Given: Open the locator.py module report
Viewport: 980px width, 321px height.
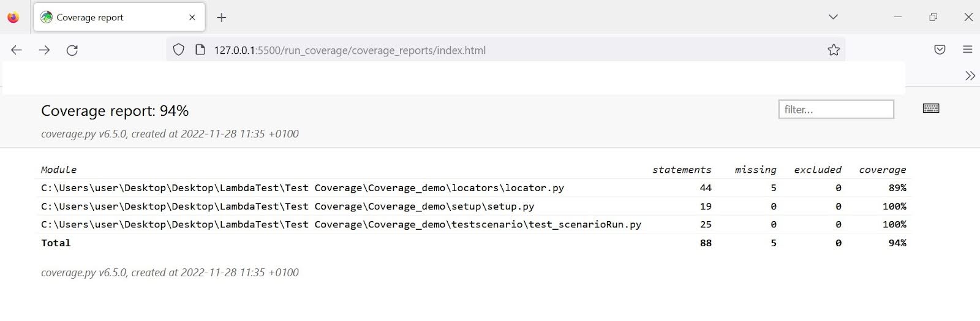Looking at the screenshot, I should click(x=302, y=188).
